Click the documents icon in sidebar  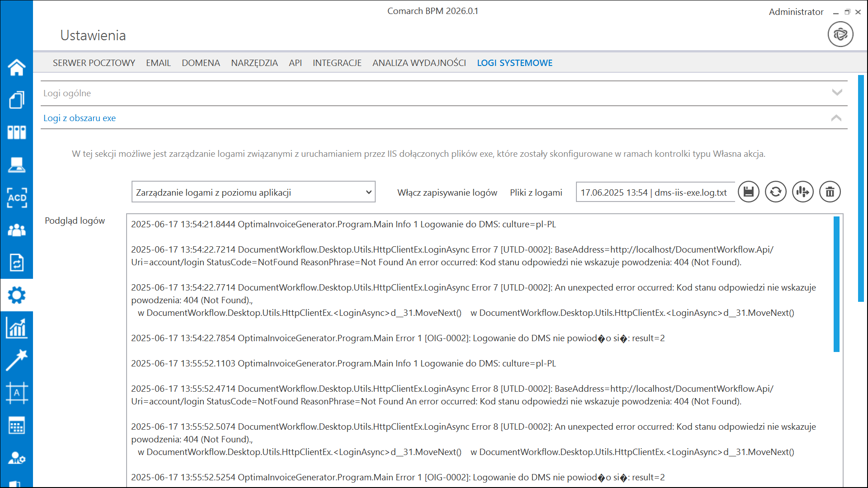pyautogui.click(x=17, y=100)
